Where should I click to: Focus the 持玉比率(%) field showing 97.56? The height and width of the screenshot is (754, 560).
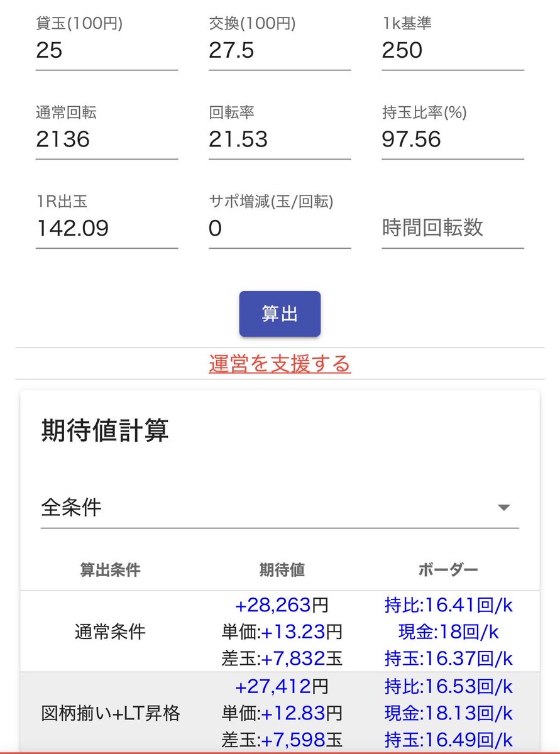point(453,139)
